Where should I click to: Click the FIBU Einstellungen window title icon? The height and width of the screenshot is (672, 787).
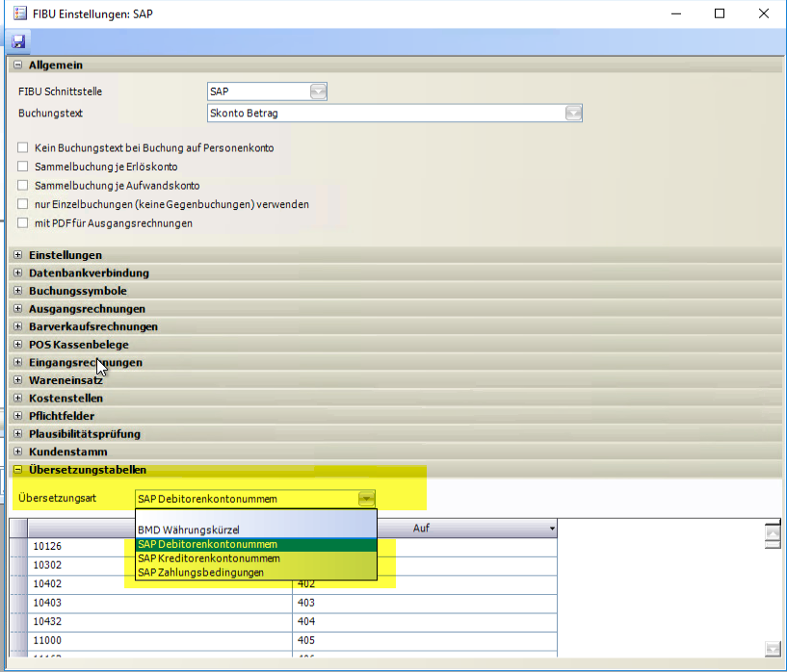click(x=17, y=13)
